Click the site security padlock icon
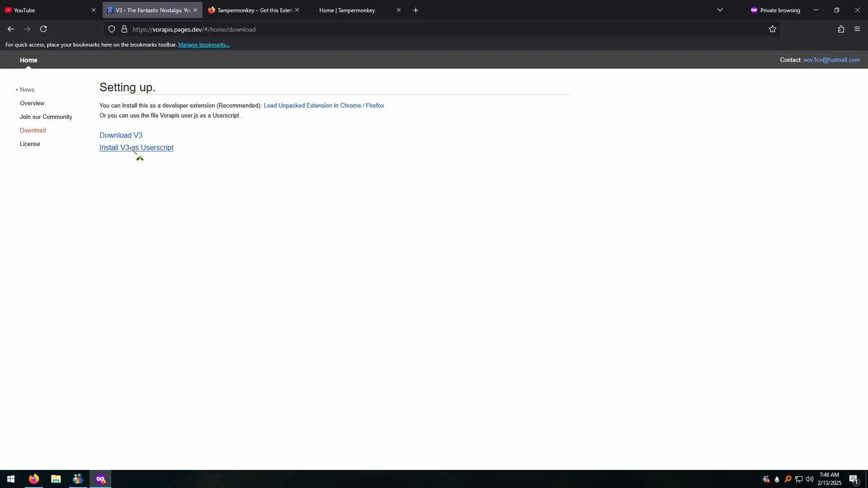The height and width of the screenshot is (488, 868). pyautogui.click(x=124, y=29)
